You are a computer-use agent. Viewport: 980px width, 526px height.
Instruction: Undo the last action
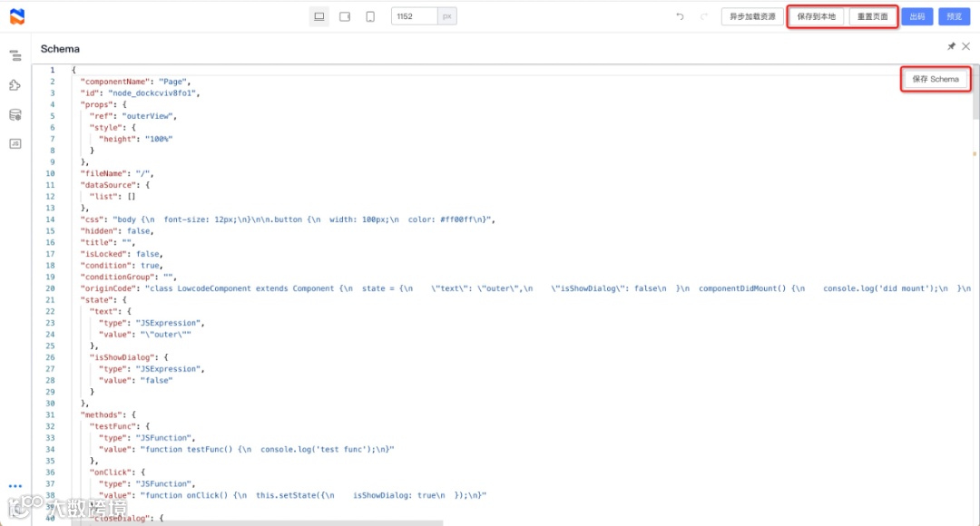coord(680,16)
